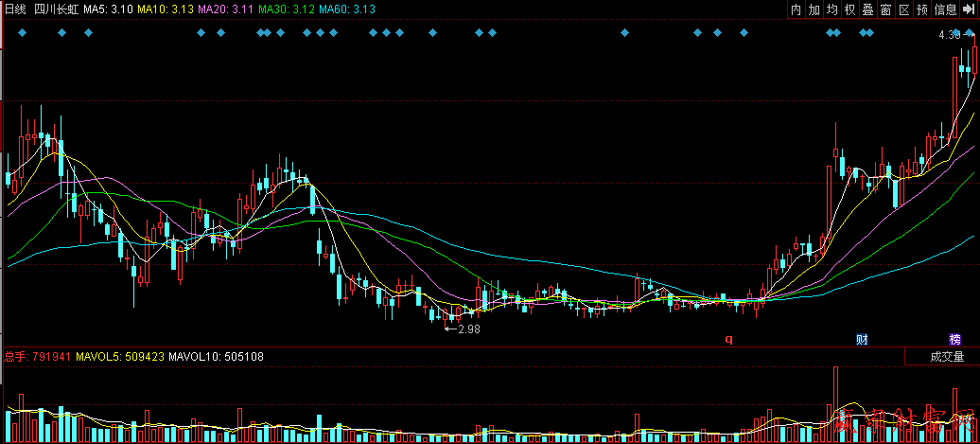Viewport: 980px width, 444px height.
Task: Click the 内 toolbar button
Action: (796, 9)
